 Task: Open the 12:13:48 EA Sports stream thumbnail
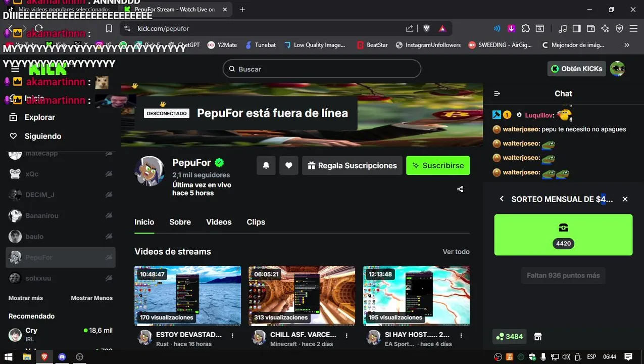click(x=416, y=296)
